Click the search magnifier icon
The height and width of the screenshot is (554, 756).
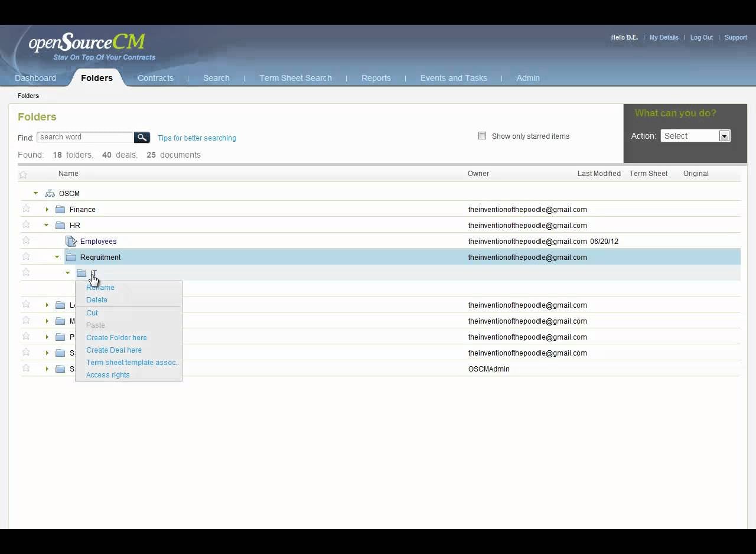tap(142, 137)
